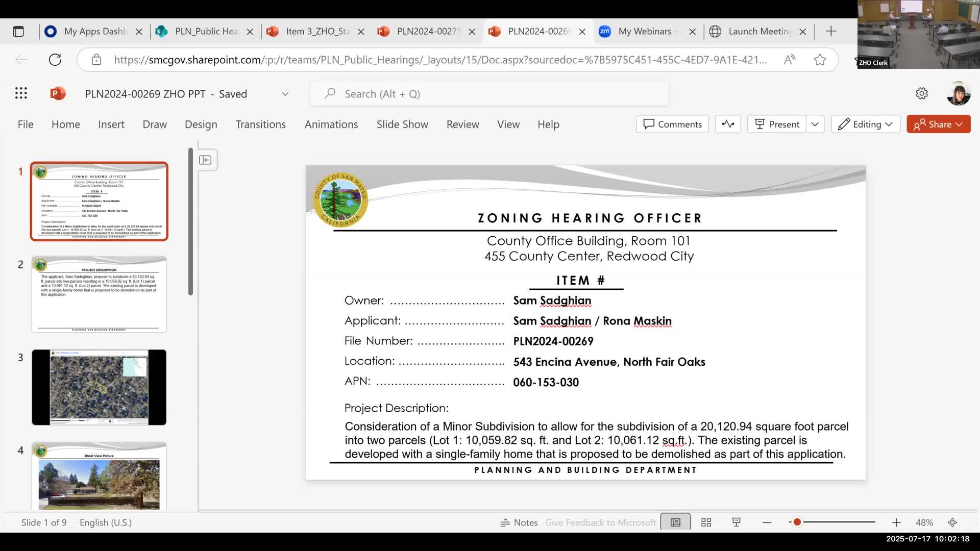The image size is (980, 551).
Task: Toggle the Comments pane
Action: click(672, 124)
